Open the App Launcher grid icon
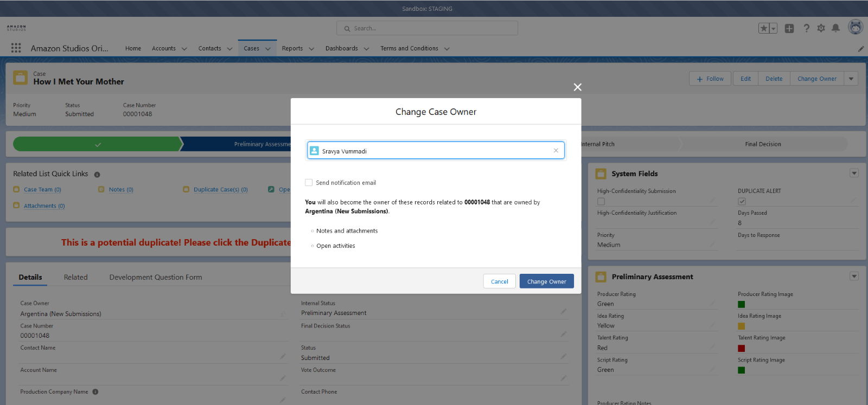 (x=16, y=48)
